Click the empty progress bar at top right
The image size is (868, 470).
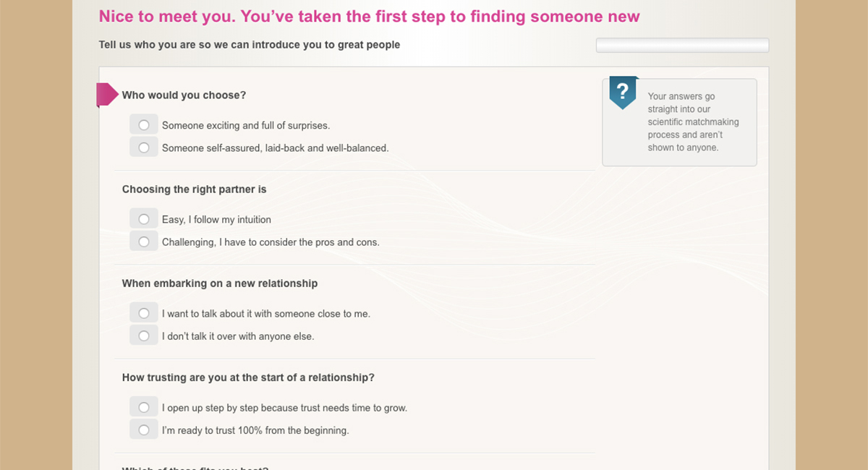coord(682,46)
